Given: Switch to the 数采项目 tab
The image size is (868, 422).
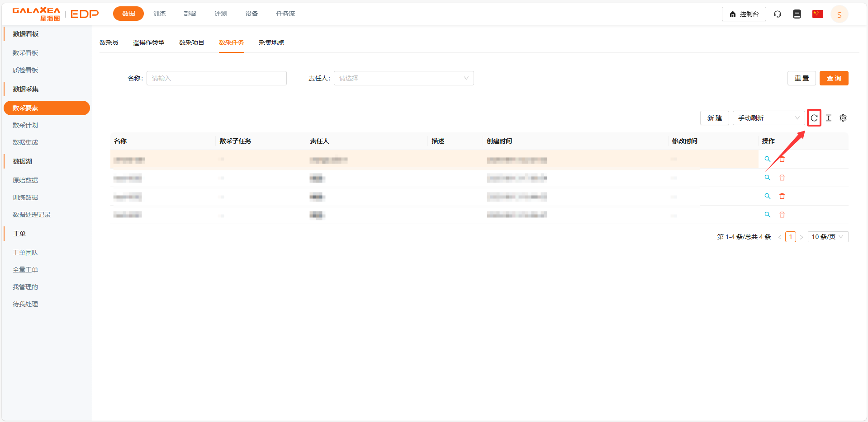Looking at the screenshot, I should (191, 42).
